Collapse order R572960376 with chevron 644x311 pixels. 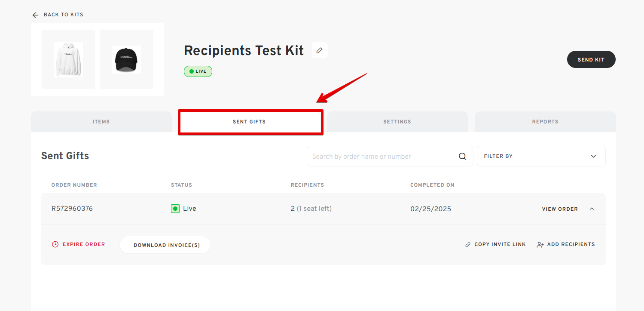[x=592, y=209]
